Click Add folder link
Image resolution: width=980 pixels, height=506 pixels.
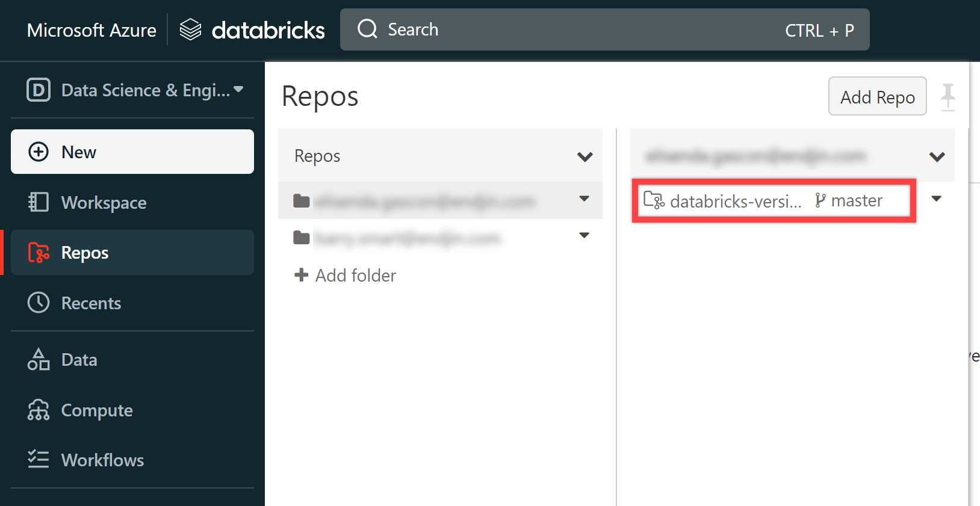coord(345,276)
